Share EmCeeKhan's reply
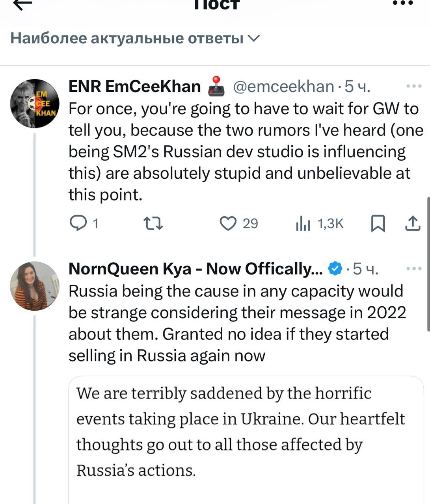This screenshot has height=504, width=430. pyautogui.click(x=413, y=224)
